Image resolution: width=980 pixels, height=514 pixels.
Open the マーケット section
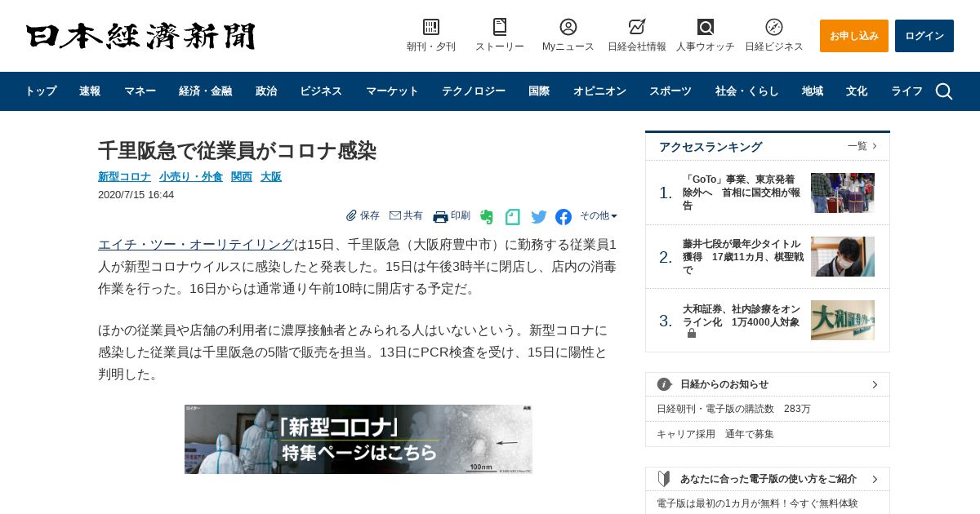[x=392, y=91]
